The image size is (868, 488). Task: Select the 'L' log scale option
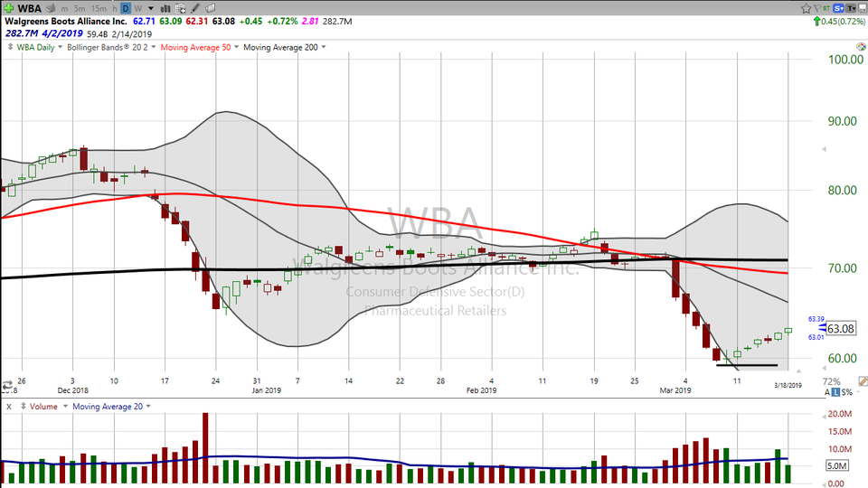tap(835, 392)
